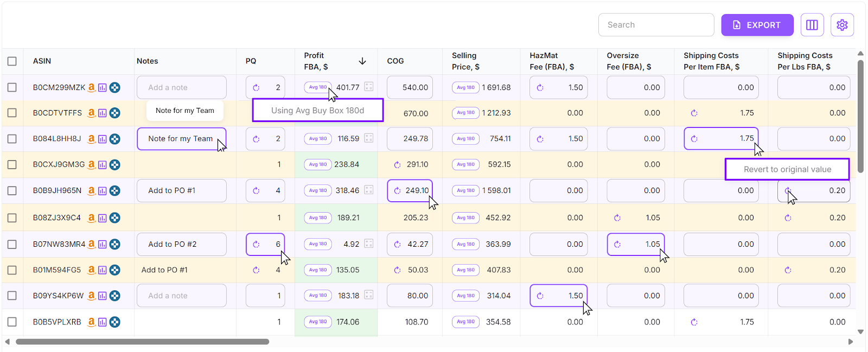Revert COG value 291.10 using its icon
Viewport: 868px width, 352px height.
(397, 165)
